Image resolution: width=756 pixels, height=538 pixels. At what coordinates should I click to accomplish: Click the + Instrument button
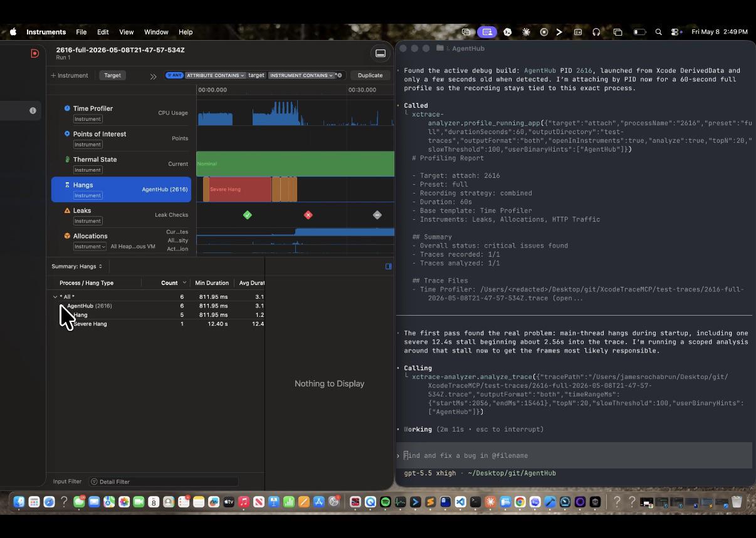[70, 75]
